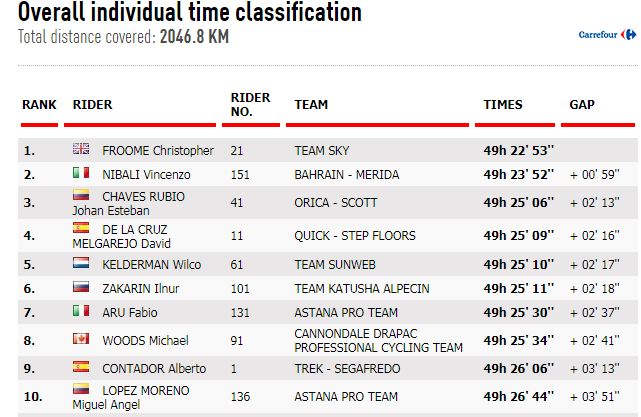This screenshot has height=417, width=641.
Task: Select the GAP column header
Action: (x=582, y=105)
